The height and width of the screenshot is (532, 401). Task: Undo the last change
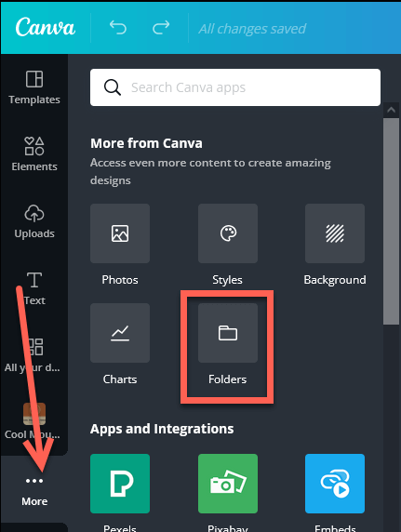(118, 28)
